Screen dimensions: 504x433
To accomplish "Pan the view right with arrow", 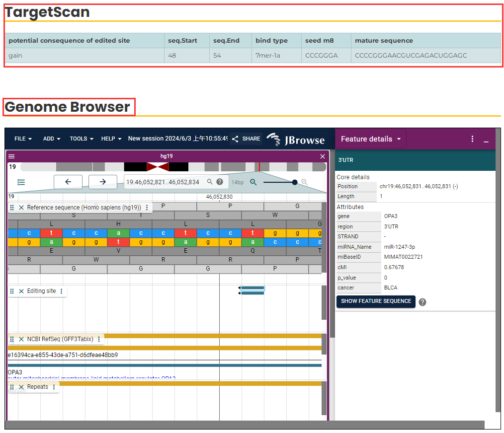I will [102, 182].
